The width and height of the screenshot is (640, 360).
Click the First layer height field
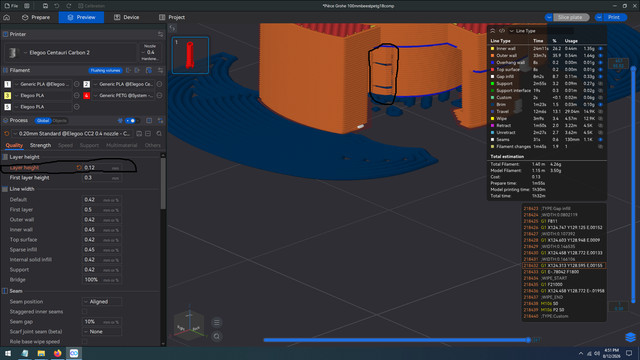[102, 178]
